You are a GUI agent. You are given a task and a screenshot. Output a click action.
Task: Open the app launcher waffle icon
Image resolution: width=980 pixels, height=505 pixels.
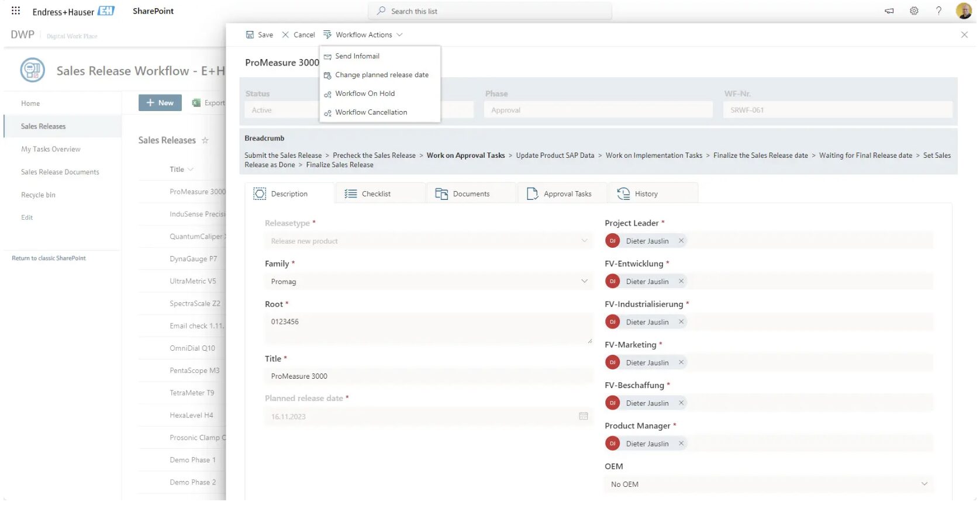[x=16, y=11]
